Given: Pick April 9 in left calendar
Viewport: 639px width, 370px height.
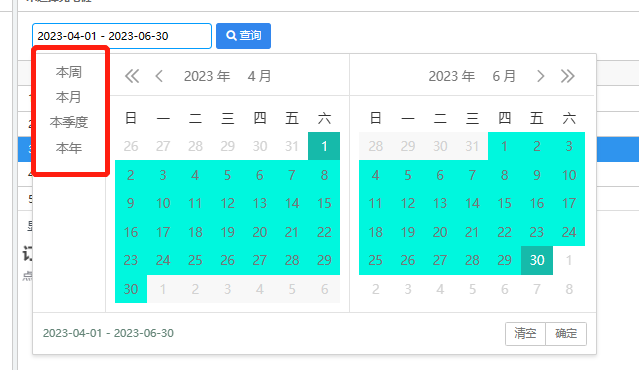Looking at the screenshot, I should coord(131,203).
